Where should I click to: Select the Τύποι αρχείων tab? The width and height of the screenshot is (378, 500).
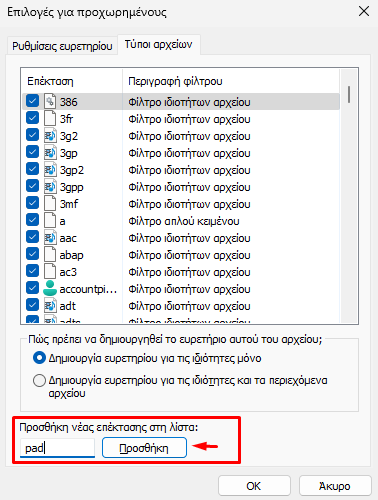(x=158, y=44)
